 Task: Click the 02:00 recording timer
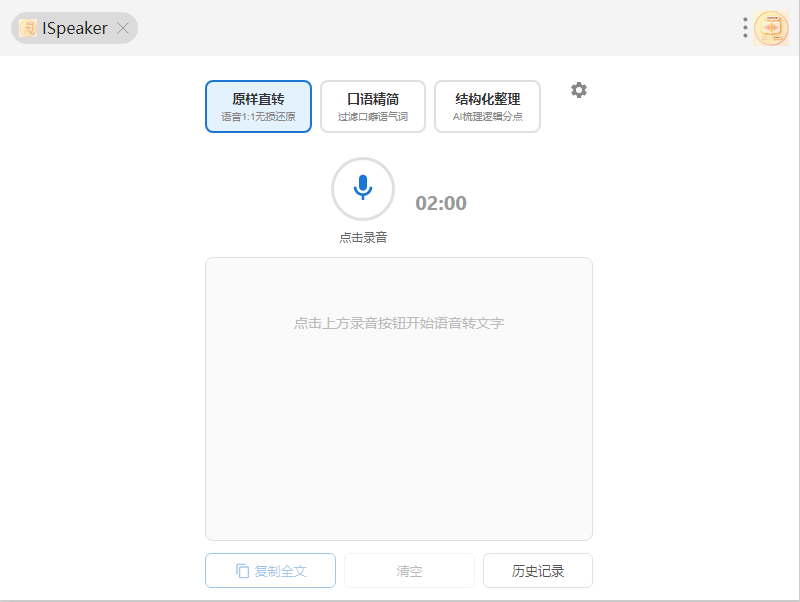pyautogui.click(x=441, y=203)
